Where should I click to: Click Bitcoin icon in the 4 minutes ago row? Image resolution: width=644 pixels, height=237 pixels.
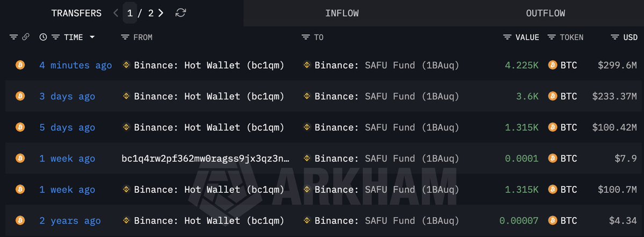pyautogui.click(x=20, y=65)
